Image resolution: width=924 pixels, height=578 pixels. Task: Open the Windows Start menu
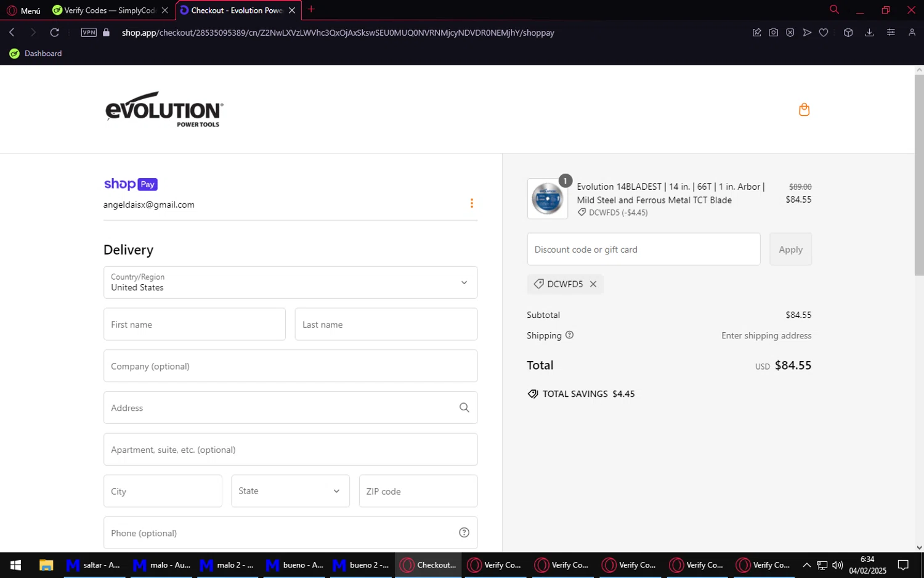(x=16, y=565)
